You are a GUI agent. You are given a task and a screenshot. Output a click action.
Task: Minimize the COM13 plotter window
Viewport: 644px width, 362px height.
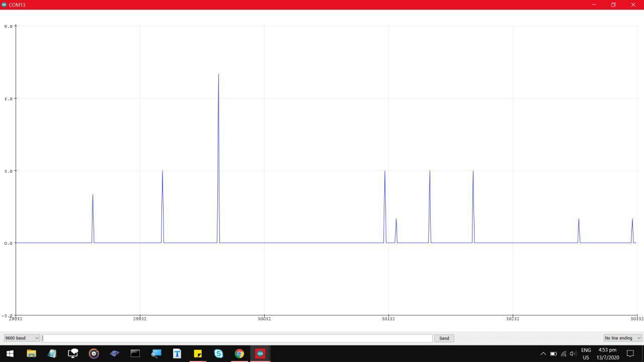594,5
